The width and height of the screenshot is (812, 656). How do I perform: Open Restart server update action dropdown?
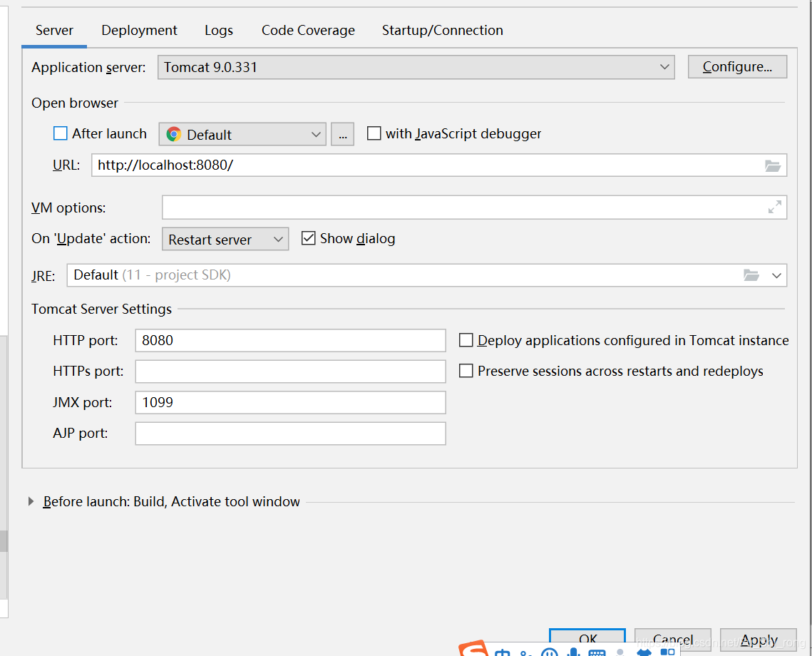[225, 239]
